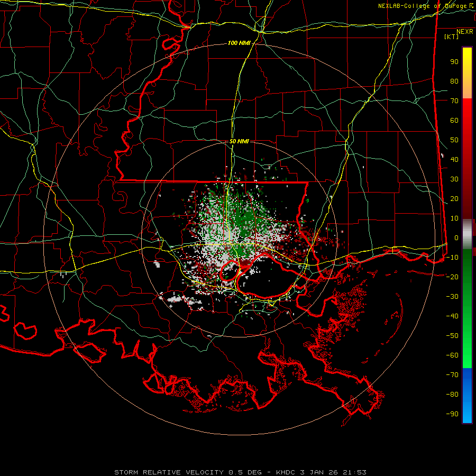The image size is (476, 476).
Task: Click the "100 NMI" range ring label
Action: tap(239, 43)
